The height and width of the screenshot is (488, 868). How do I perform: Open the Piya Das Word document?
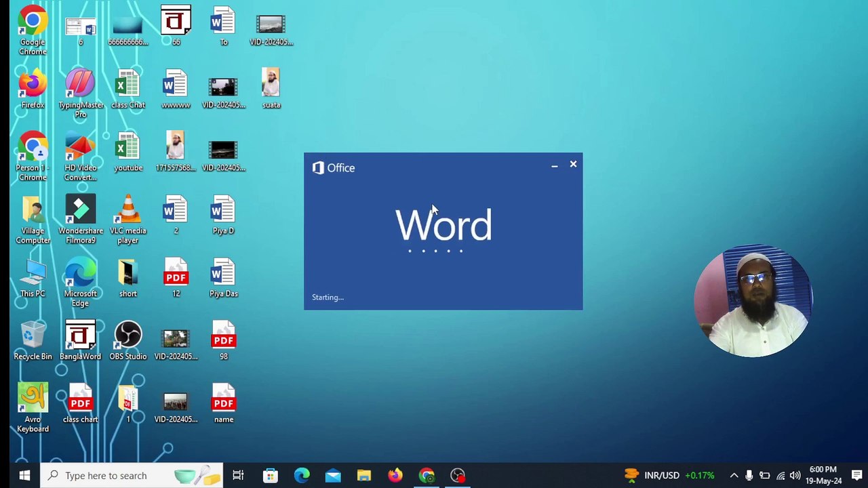[x=223, y=278]
